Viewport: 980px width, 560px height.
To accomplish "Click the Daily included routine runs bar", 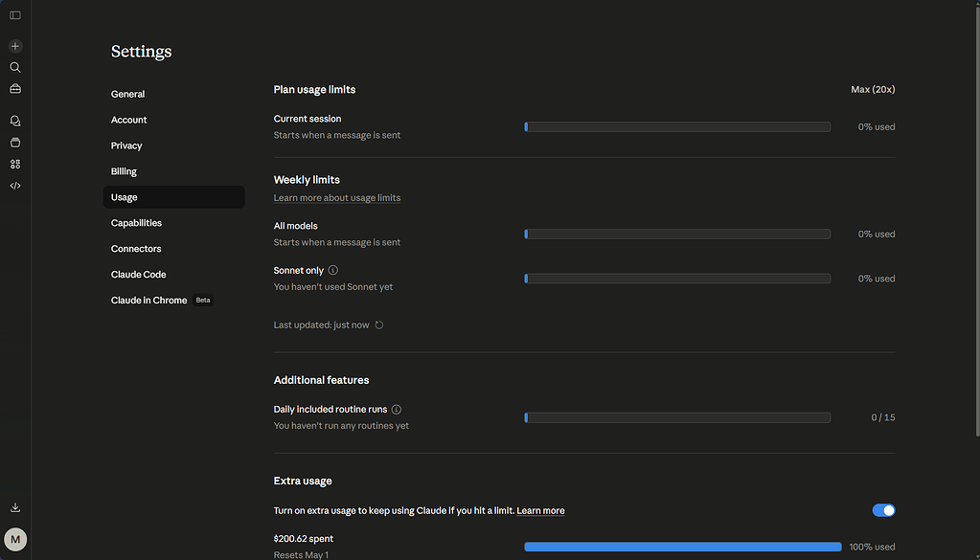I will tap(677, 417).
